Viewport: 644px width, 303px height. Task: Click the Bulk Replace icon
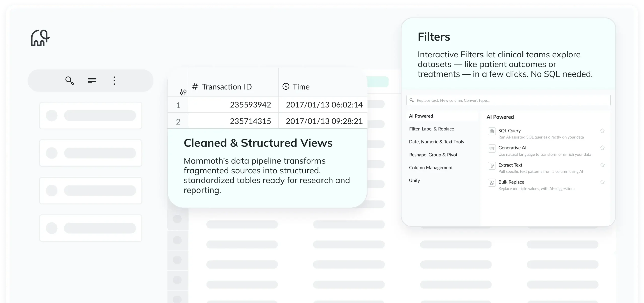point(492,182)
